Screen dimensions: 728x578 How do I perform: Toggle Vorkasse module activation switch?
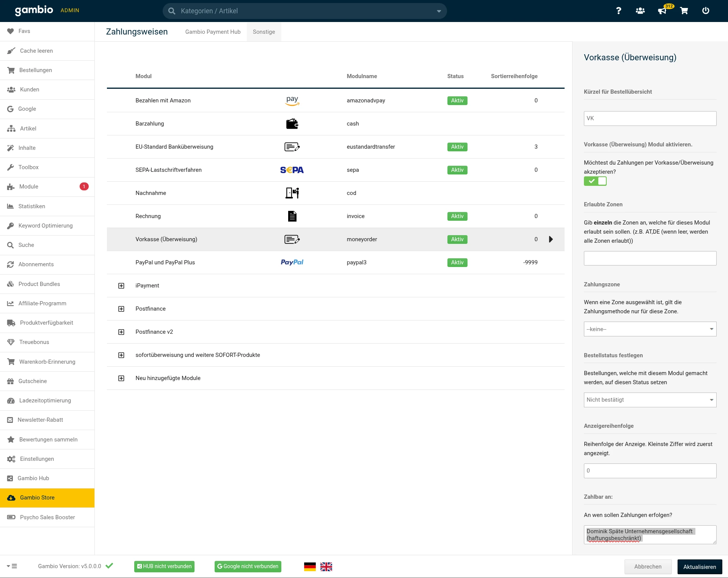click(595, 181)
